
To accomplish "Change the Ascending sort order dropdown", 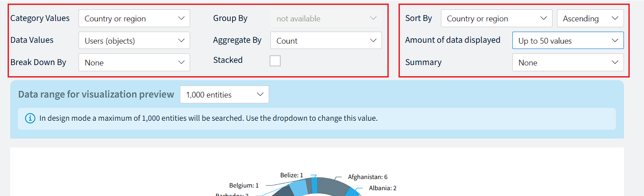I will 590,18.
